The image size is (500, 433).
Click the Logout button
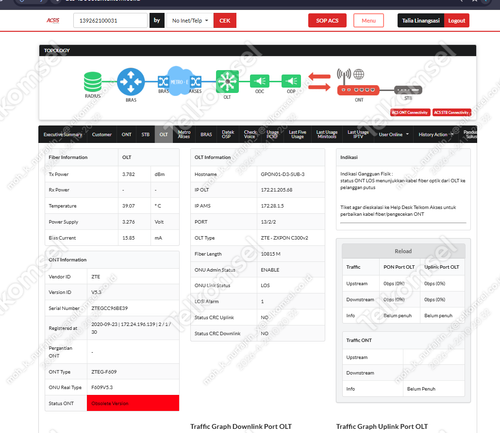coord(456,20)
